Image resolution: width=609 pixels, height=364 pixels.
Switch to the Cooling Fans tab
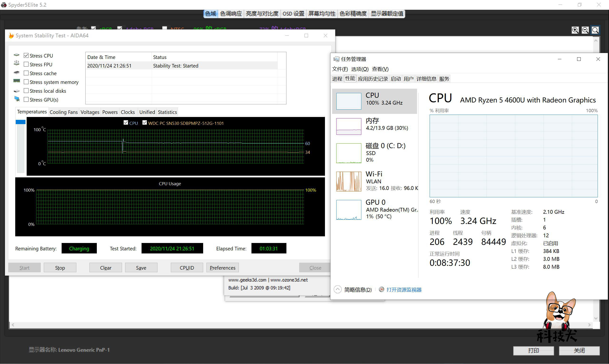click(64, 112)
